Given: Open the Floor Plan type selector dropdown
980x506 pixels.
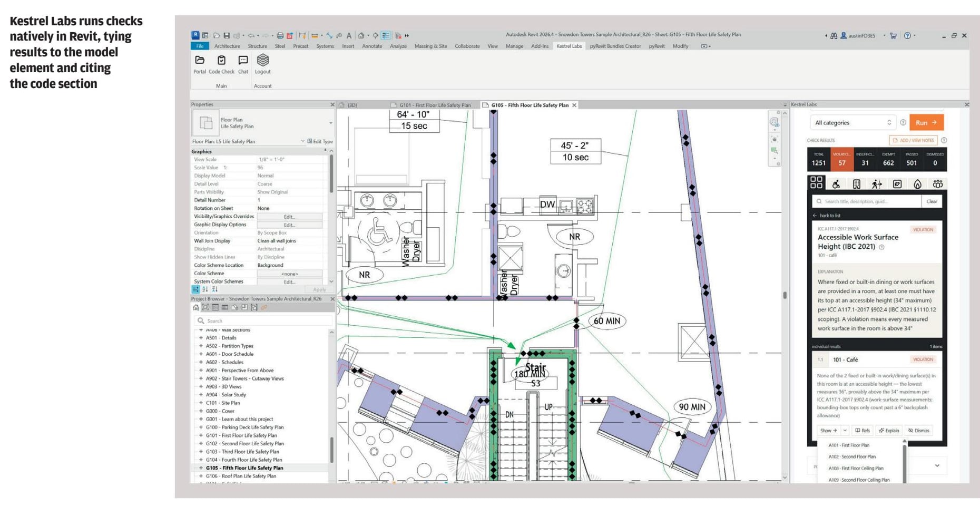Looking at the screenshot, I should tap(331, 123).
